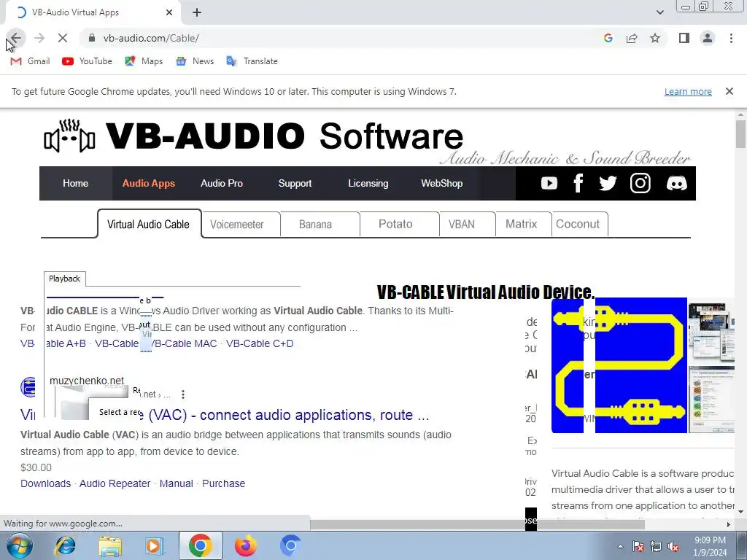Switch to the Potato tab

[399, 225]
